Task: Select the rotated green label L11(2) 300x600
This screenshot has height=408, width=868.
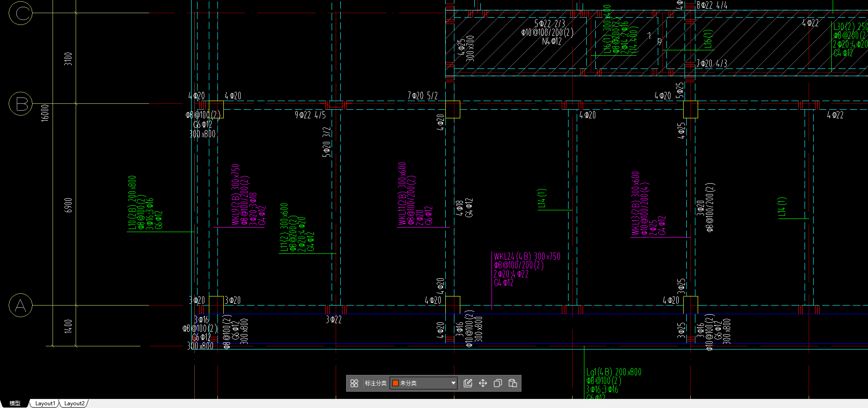Action: click(284, 227)
